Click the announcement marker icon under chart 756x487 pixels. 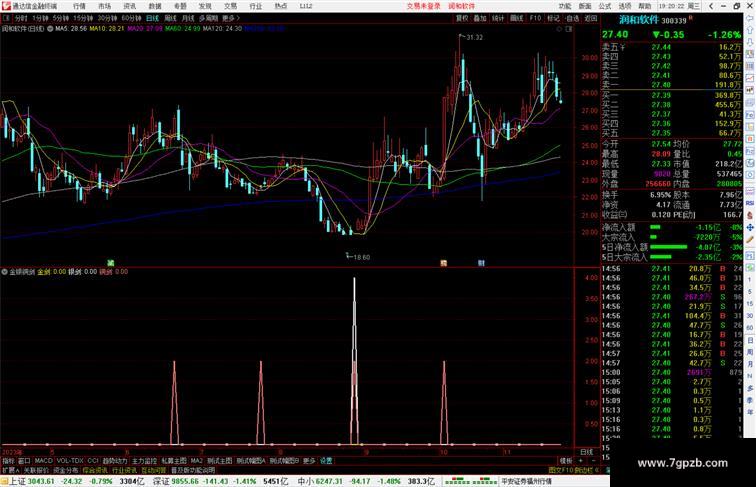click(x=444, y=263)
